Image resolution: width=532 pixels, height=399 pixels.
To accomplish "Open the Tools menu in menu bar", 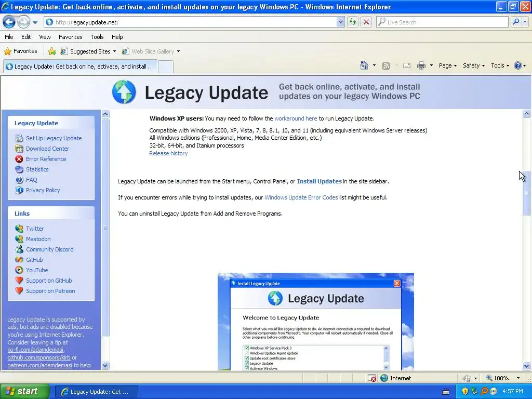I will pyautogui.click(x=97, y=37).
